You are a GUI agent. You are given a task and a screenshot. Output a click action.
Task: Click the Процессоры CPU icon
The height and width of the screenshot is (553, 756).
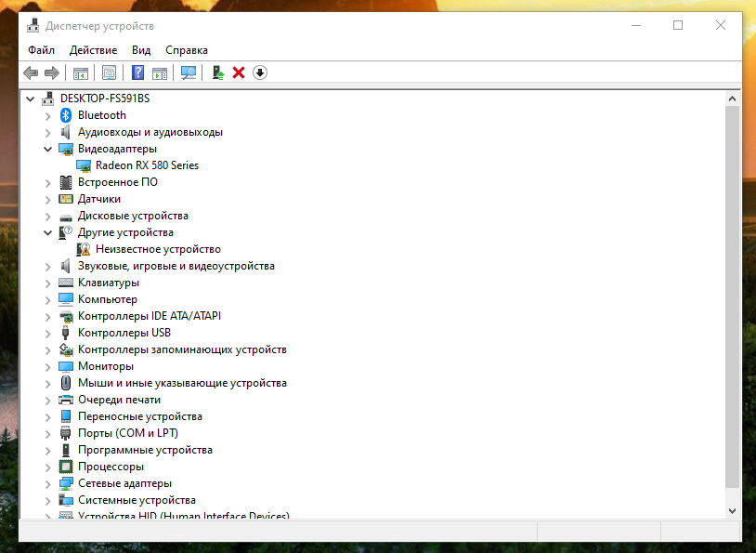pyautogui.click(x=66, y=467)
